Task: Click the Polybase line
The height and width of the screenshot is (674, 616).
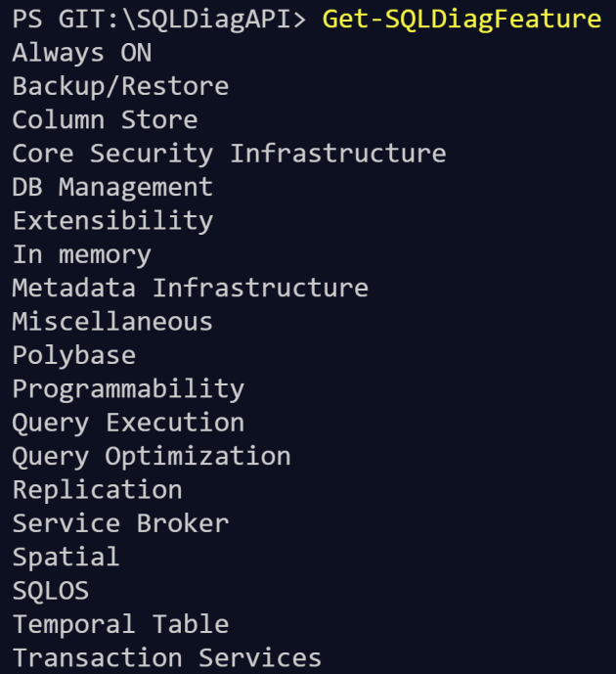Action: (x=73, y=355)
